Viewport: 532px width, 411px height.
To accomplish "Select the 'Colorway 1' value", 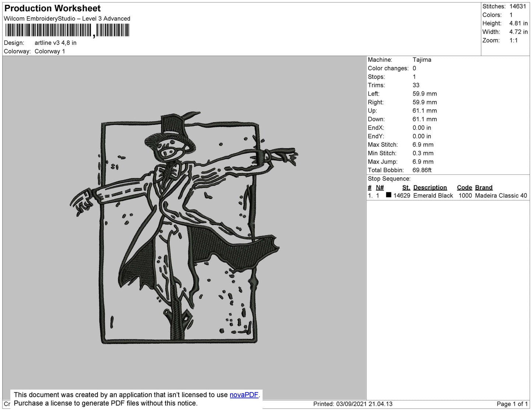I will coord(50,51).
